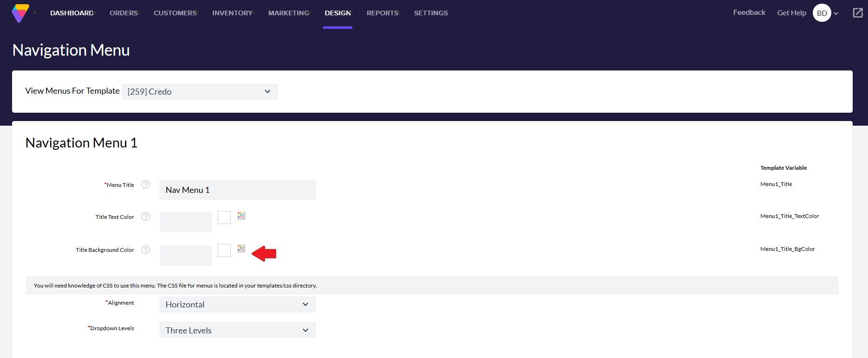Click the Volusion logo icon

click(20, 13)
